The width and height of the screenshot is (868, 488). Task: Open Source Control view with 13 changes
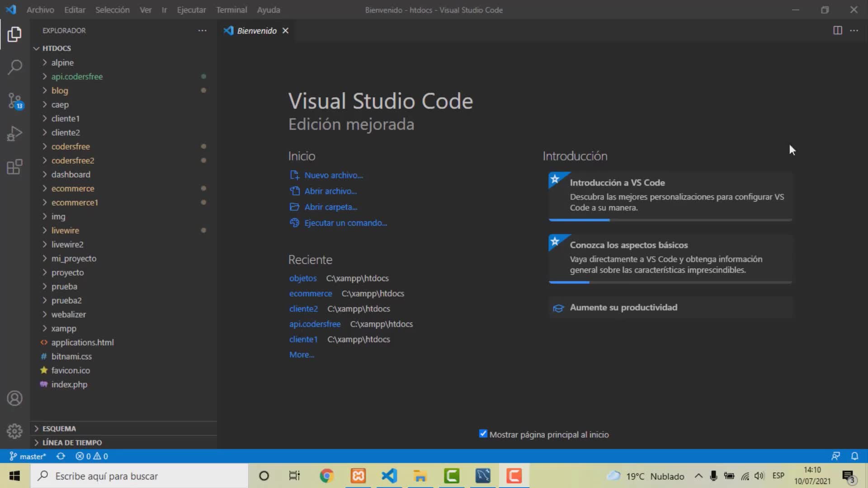pyautogui.click(x=14, y=101)
